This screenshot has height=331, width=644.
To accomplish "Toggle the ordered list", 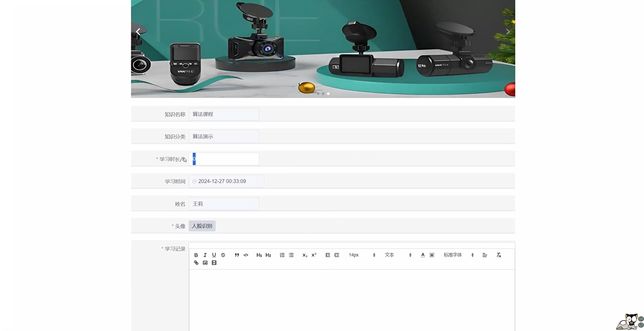I will [x=282, y=255].
